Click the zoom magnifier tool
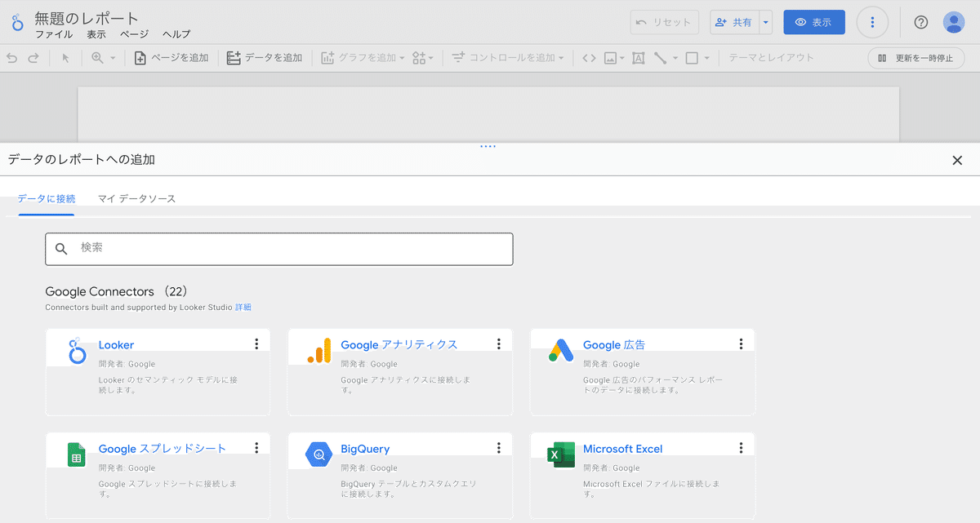The width and height of the screenshot is (980, 523). point(97,58)
